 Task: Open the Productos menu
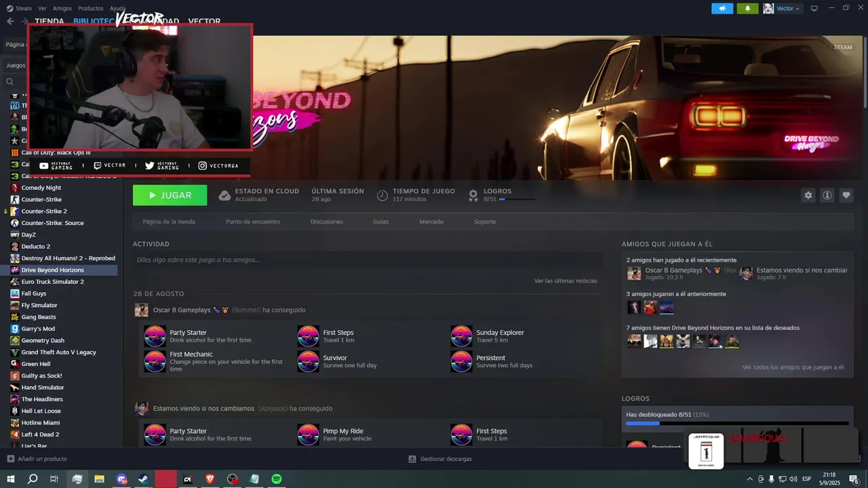pos(90,8)
